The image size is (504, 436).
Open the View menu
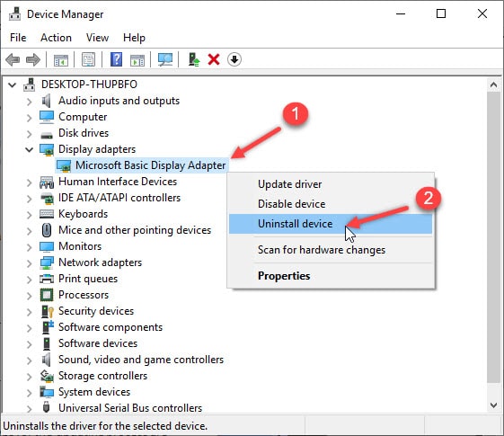97,38
